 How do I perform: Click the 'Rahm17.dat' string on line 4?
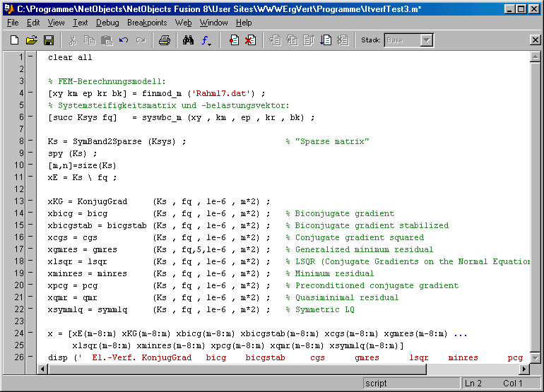[221, 93]
